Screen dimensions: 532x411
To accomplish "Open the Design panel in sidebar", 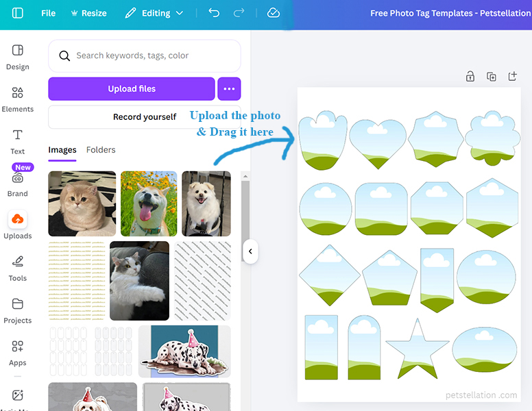I will click(18, 57).
